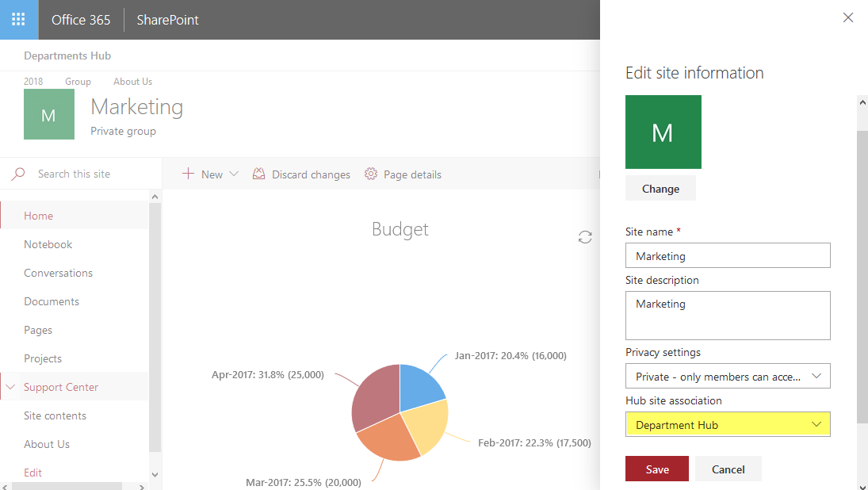This screenshot has width=868, height=490.
Task: Click the green M site logo thumbnail
Action: [x=663, y=132]
